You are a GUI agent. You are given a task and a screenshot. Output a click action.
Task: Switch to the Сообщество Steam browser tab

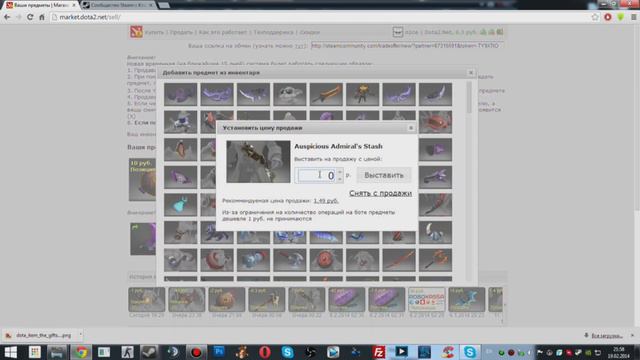(118, 5)
